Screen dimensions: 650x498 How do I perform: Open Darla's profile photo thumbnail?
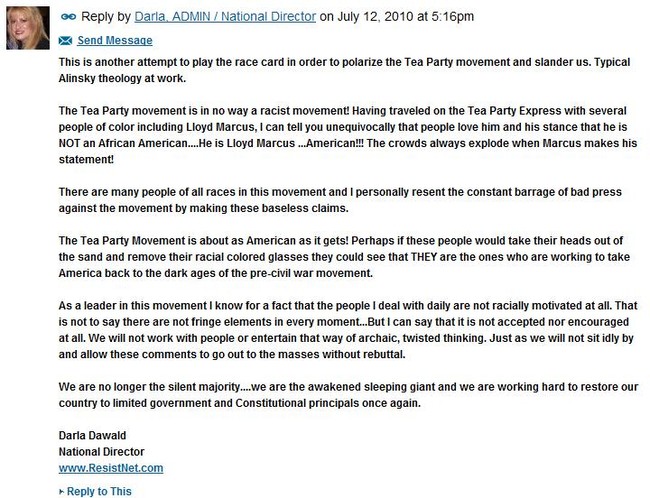tap(28, 28)
